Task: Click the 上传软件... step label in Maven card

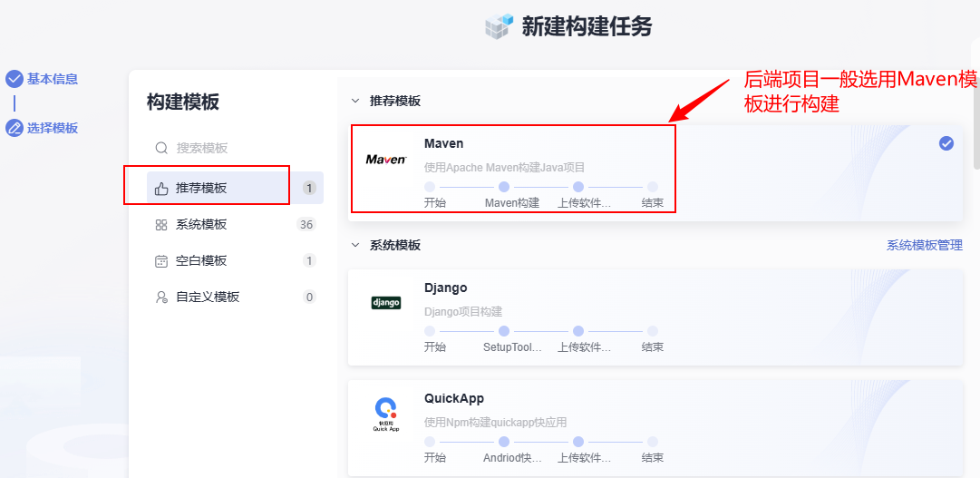Action: 584,203
